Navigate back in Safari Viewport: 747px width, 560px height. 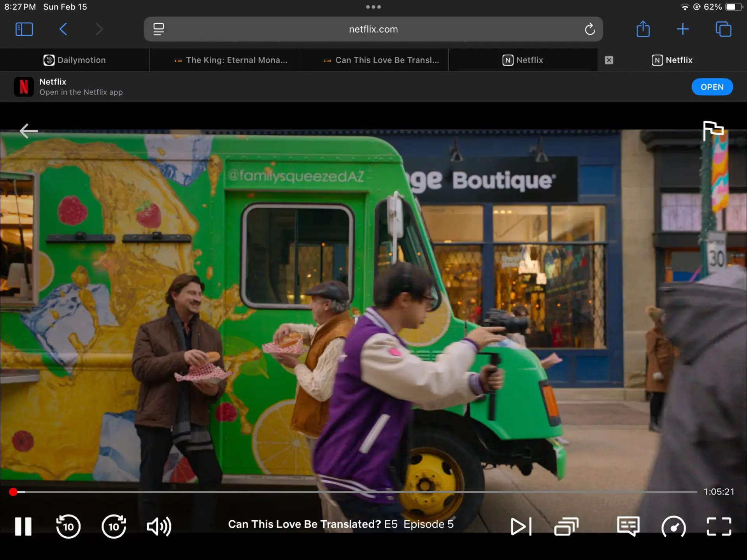[x=63, y=29]
